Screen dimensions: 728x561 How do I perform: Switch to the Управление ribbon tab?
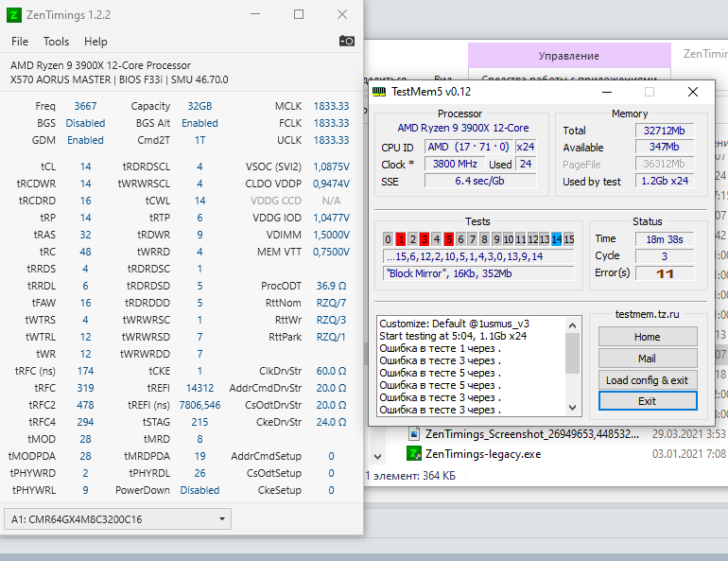pos(569,56)
